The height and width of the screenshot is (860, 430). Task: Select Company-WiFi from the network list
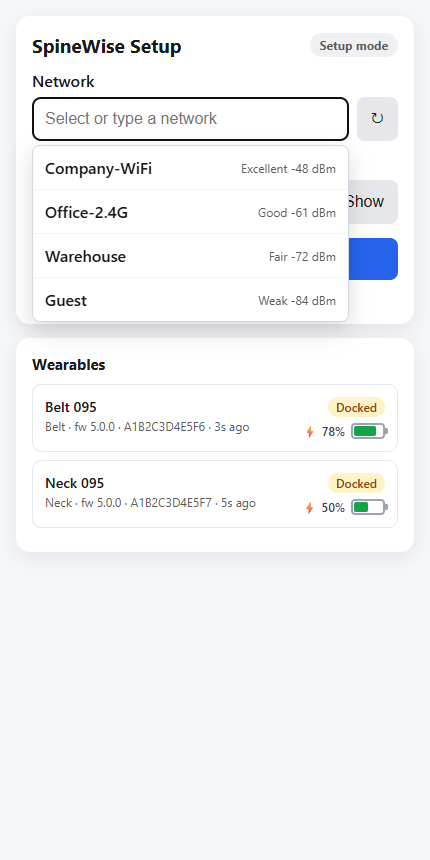(190, 168)
